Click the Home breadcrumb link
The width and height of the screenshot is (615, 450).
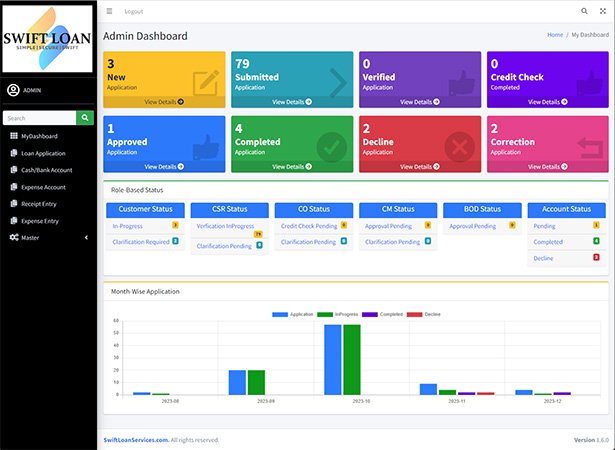[554, 35]
